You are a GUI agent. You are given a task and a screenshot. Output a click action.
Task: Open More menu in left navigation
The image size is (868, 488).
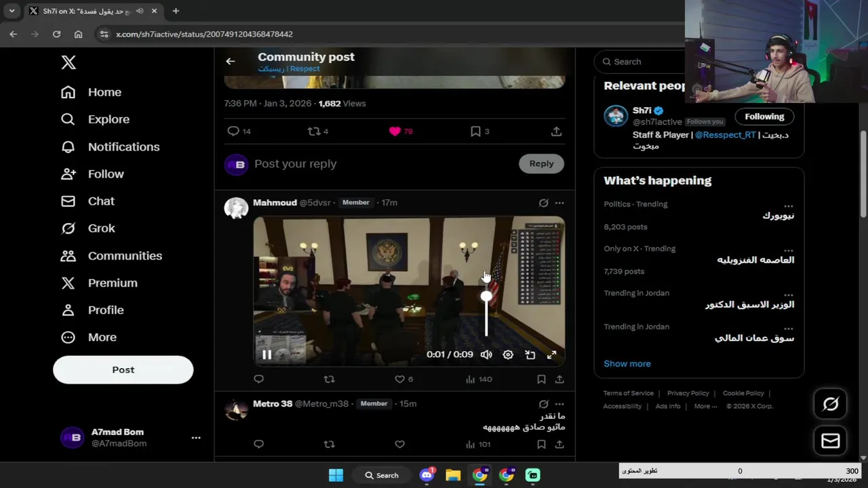point(88,337)
